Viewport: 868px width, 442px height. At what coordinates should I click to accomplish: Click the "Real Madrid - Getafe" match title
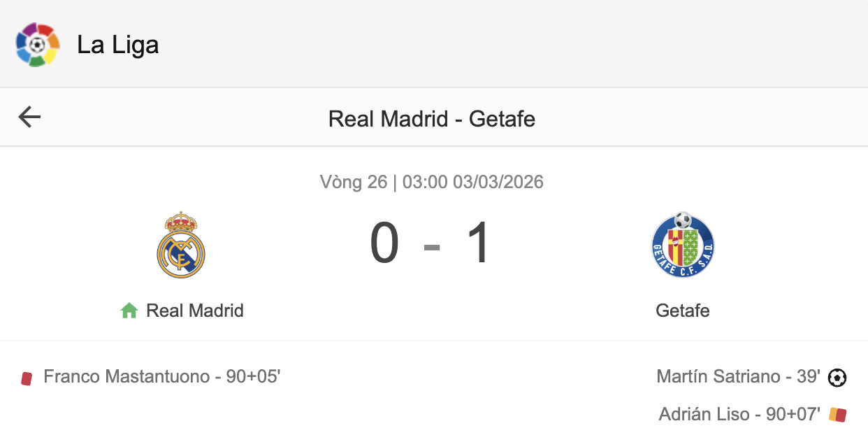point(432,119)
